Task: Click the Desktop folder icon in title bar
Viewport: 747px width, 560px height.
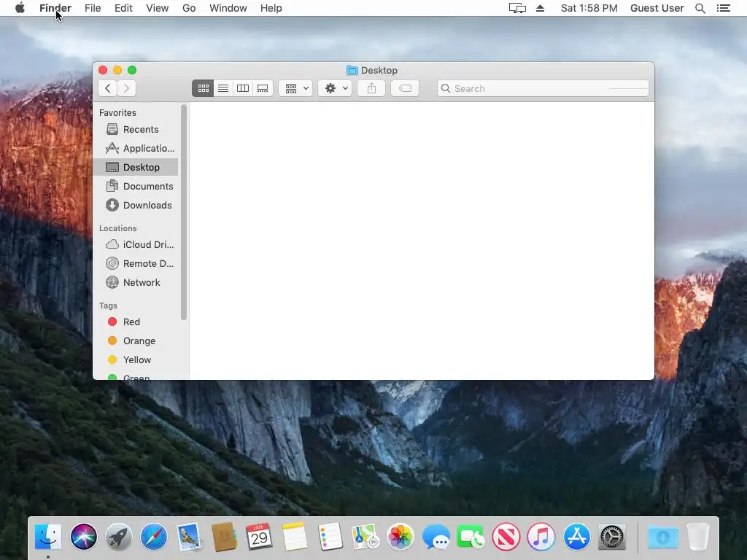Action: (x=352, y=71)
